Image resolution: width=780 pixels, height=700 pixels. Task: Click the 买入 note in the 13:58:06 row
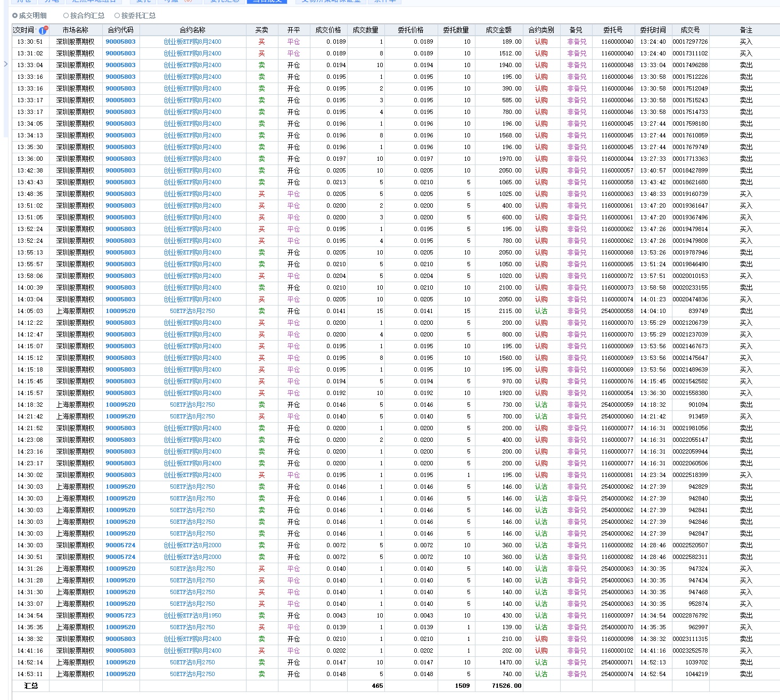click(746, 276)
